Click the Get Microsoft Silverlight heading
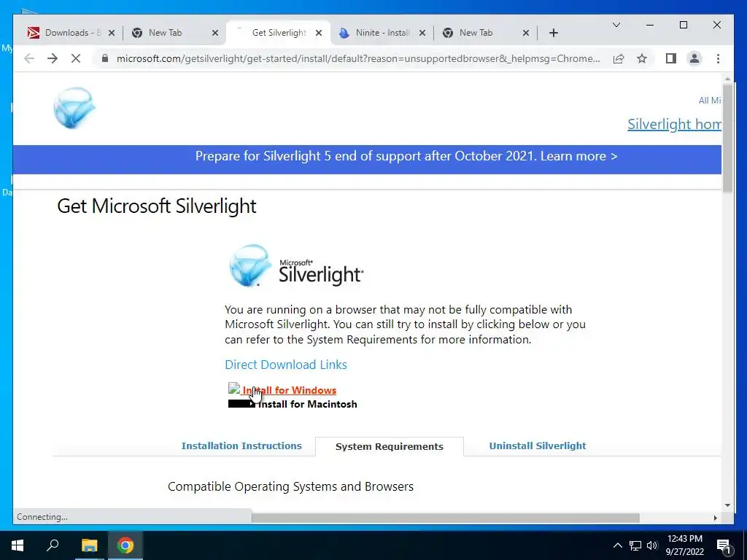This screenshot has width=747, height=560. pyautogui.click(x=157, y=206)
